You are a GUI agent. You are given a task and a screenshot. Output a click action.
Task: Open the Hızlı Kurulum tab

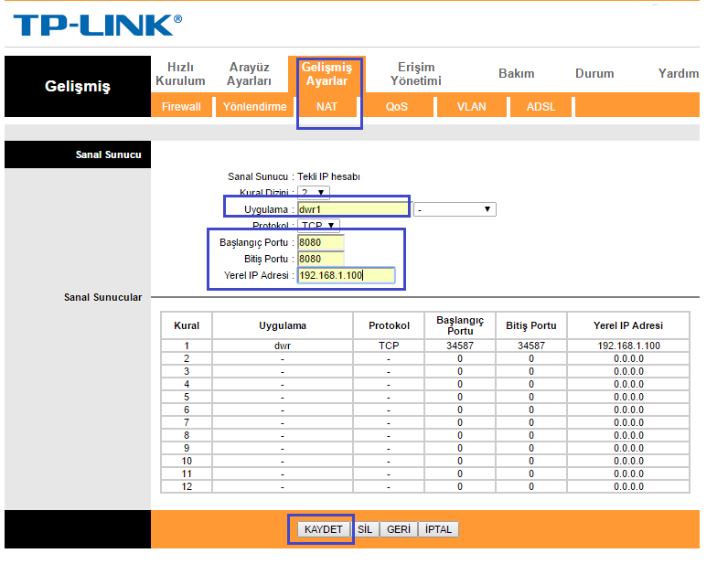(180, 74)
